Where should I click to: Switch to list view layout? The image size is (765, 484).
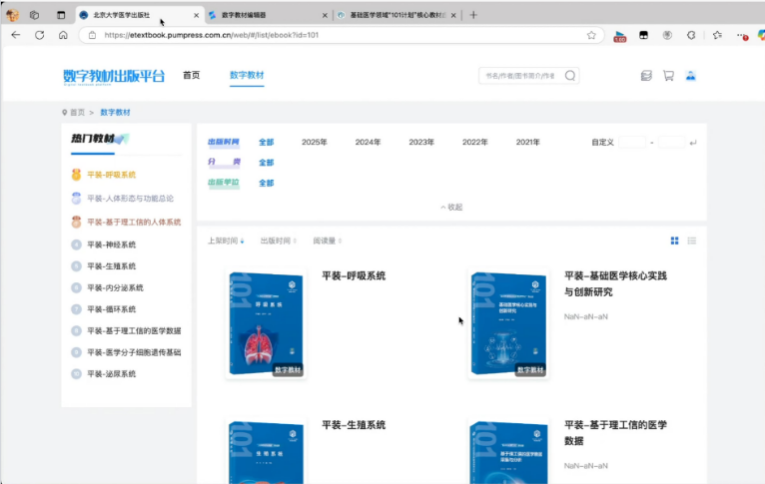[x=691, y=241]
